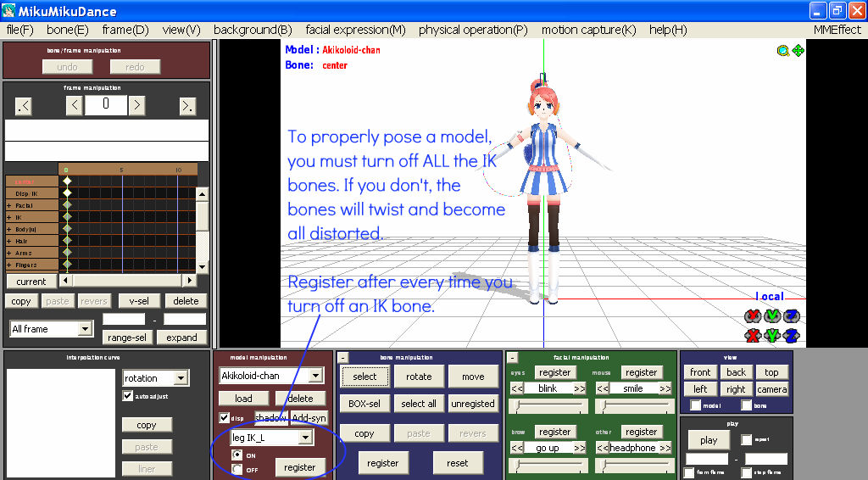
Task: Open the frame(D) menu
Action: coord(125,30)
